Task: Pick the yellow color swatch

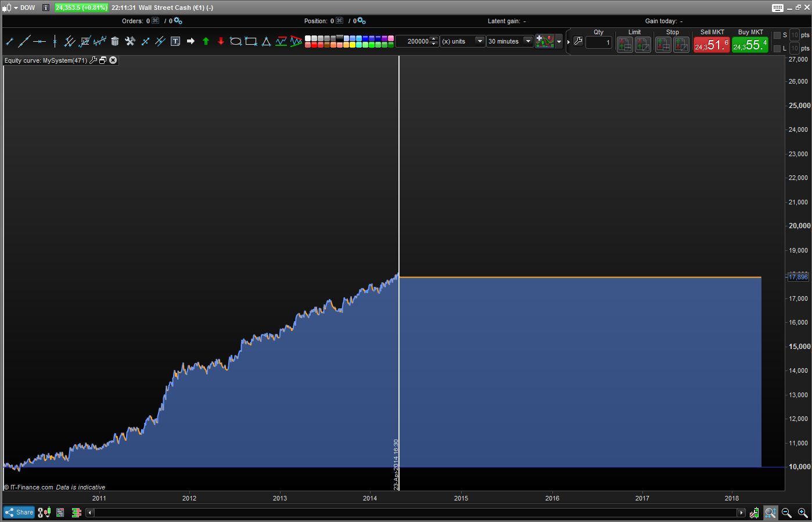Action: pyautogui.click(x=353, y=45)
